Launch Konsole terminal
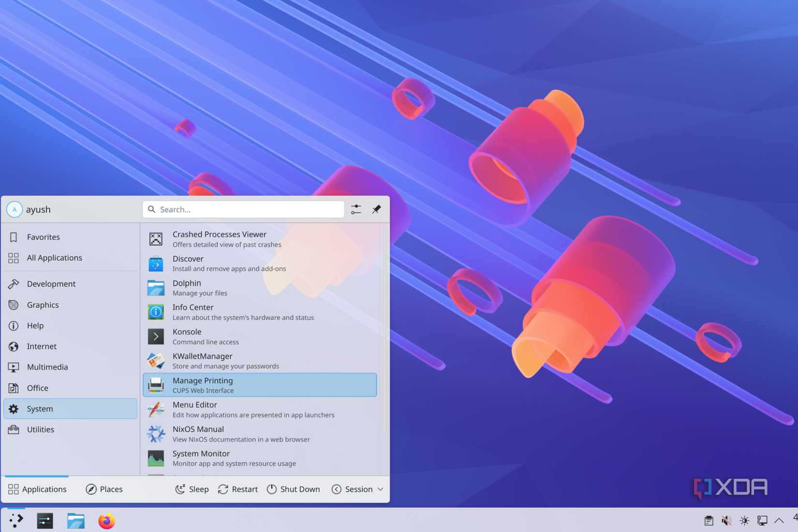This screenshot has width=798, height=532. 260,337
